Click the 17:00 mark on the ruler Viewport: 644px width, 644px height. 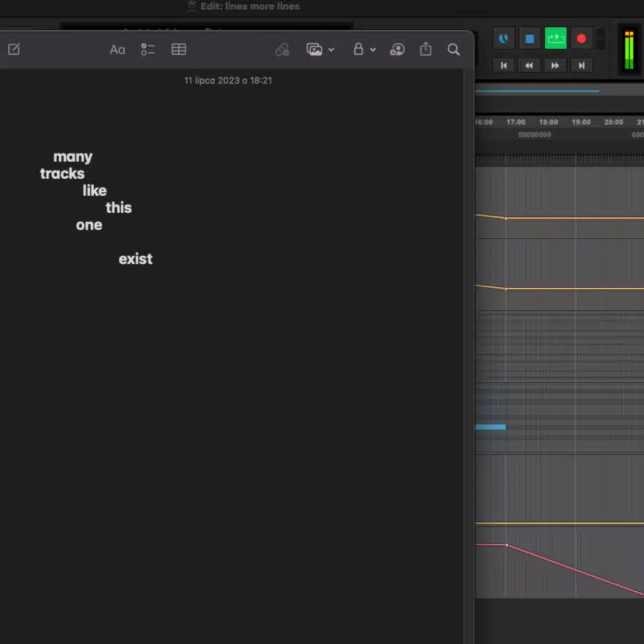click(x=516, y=122)
